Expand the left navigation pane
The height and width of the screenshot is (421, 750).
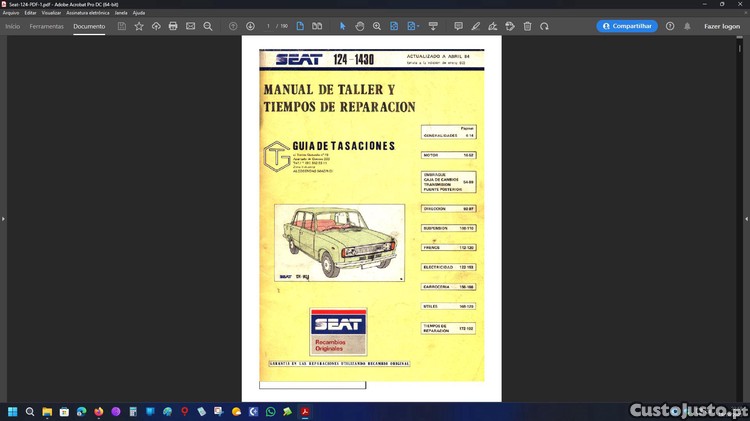[3, 218]
